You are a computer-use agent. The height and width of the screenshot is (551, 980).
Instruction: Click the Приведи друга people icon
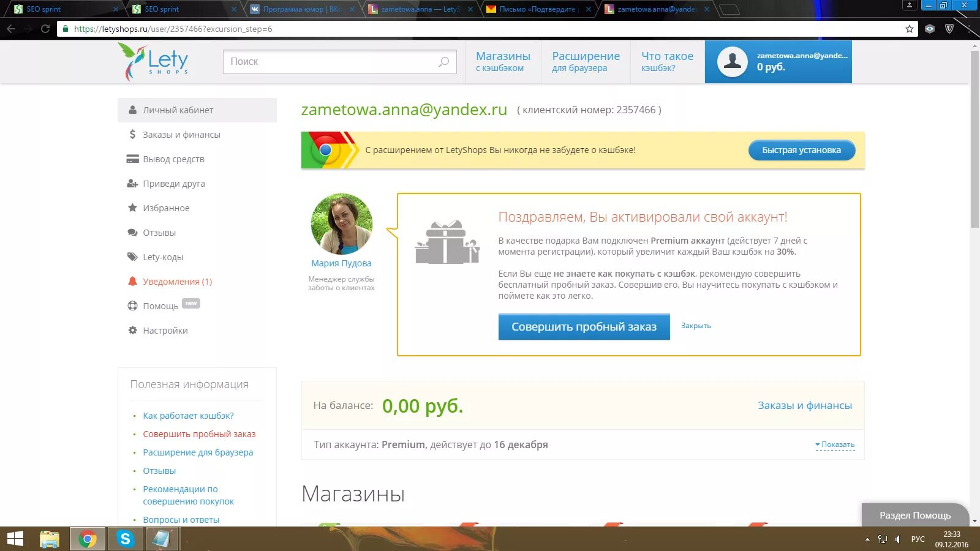point(132,183)
